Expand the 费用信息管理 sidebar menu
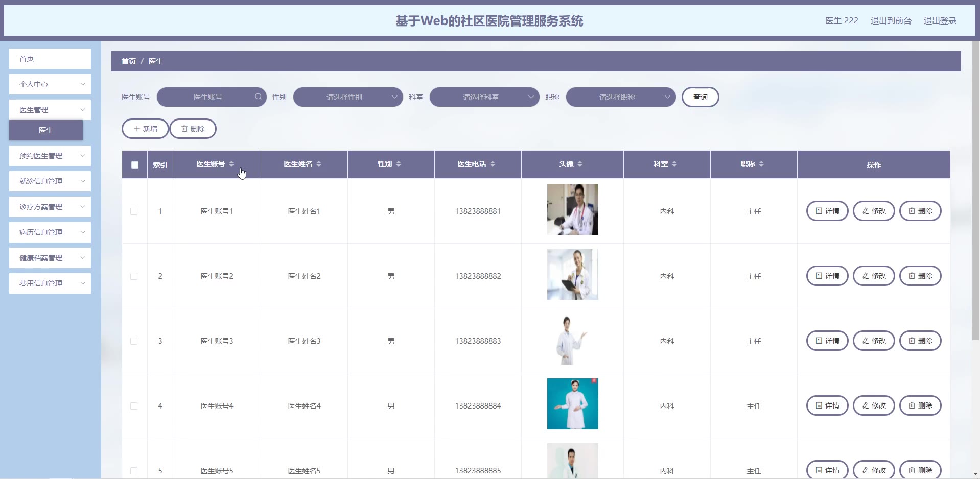Screen dimensions: 980x479 50,283
